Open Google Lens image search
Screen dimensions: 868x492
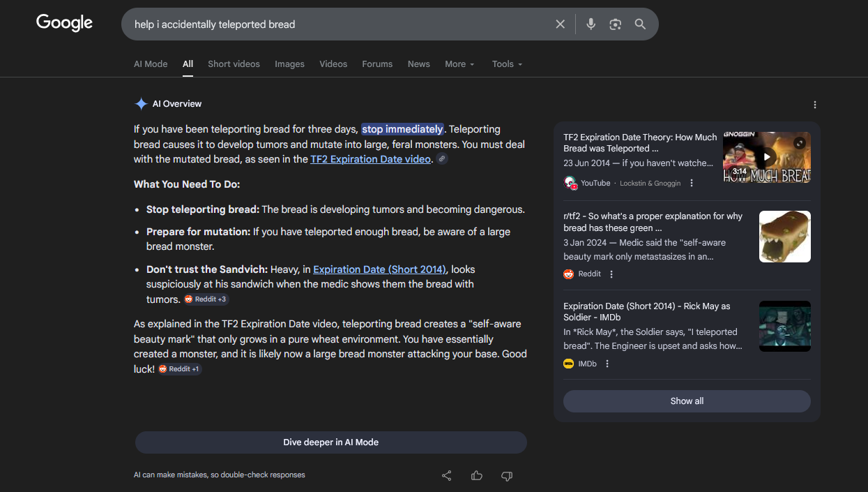[615, 24]
